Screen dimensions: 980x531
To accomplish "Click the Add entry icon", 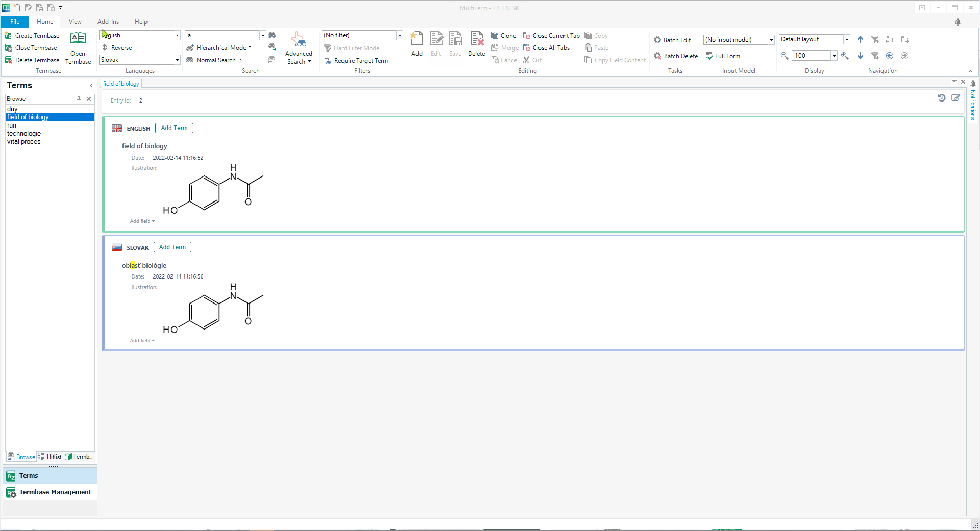I will click(x=416, y=43).
